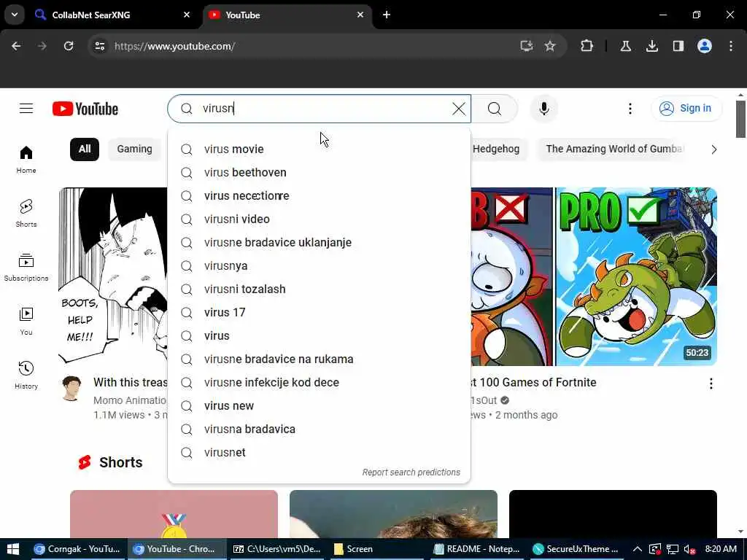Choose suggestion 'virus new'

coord(320,405)
